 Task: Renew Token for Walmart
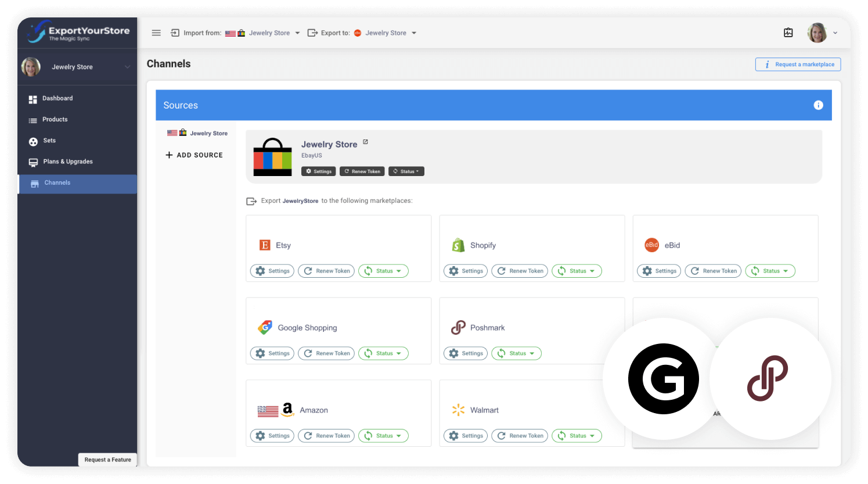520,436
